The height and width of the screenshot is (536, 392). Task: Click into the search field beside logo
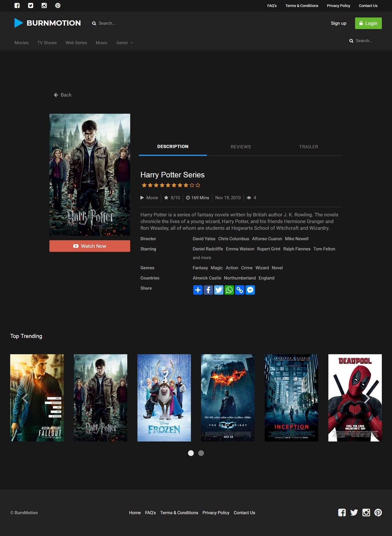click(x=107, y=23)
